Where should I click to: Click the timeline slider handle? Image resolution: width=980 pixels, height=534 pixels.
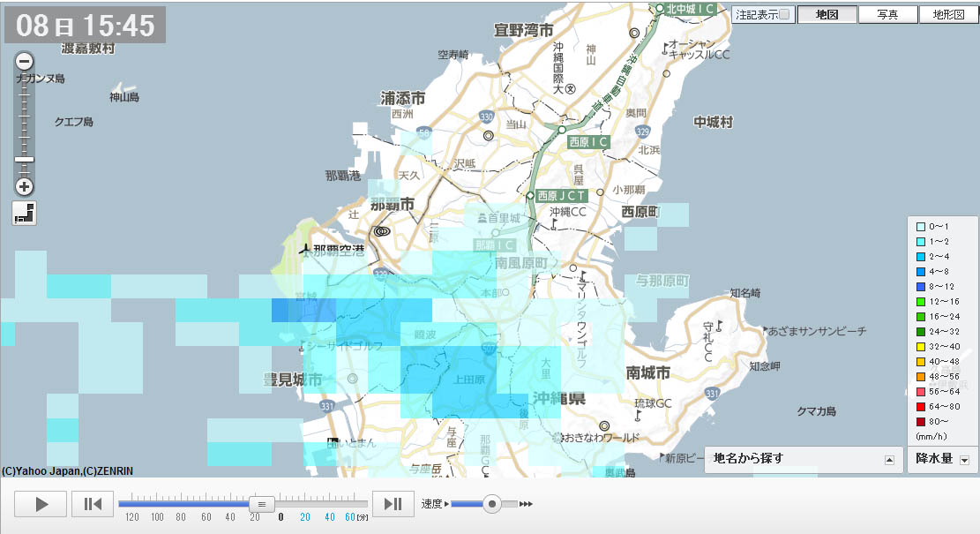pos(261,503)
